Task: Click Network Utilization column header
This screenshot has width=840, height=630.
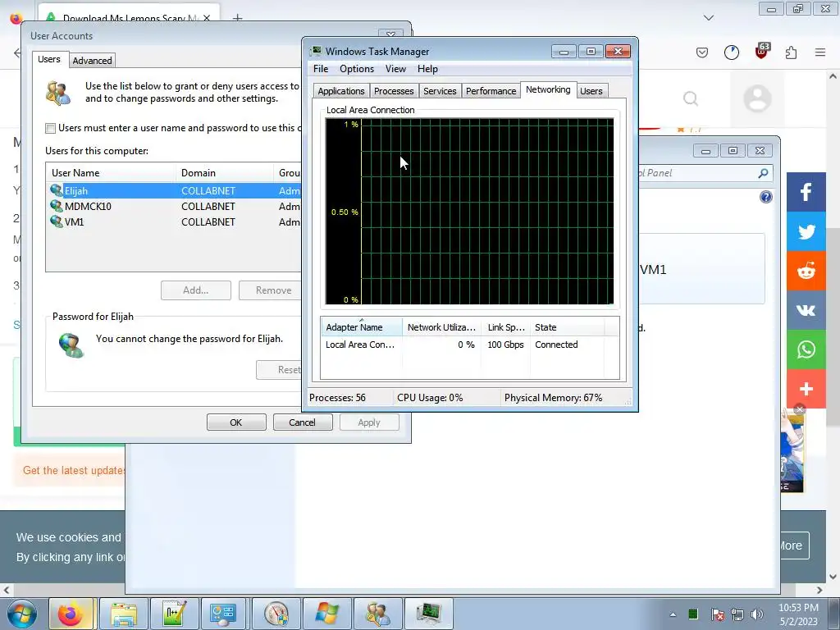Action: pos(441,326)
